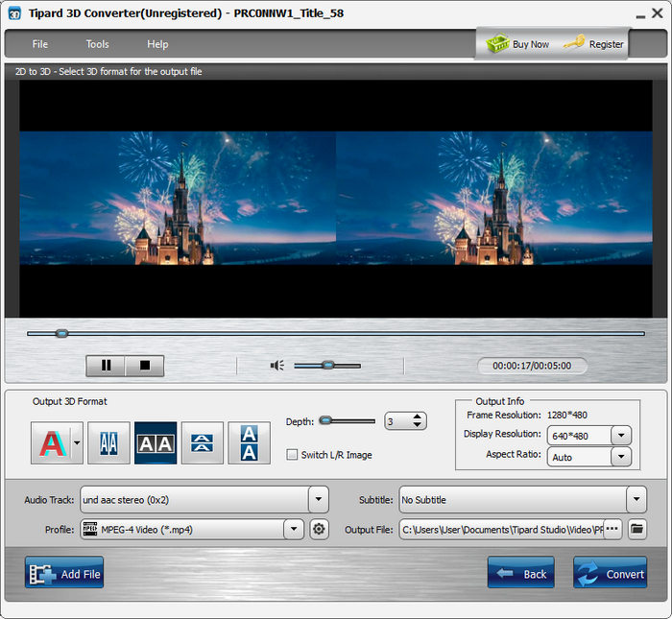This screenshot has width=672, height=619.
Task: Select the Anaglyph 3D output format
Action: point(51,442)
